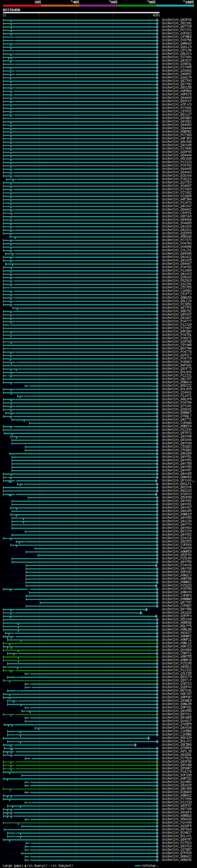Select the UniRef100_A5BPB2 label
Viewport: 197px width, 868px height.
click(x=177, y=132)
